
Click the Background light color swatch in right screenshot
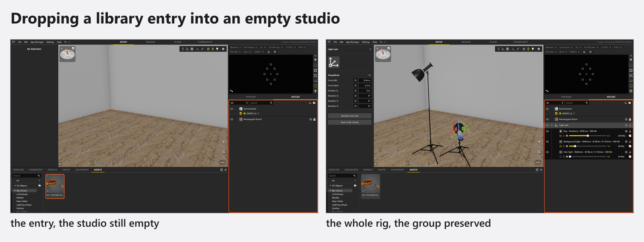pyautogui.click(x=630, y=146)
